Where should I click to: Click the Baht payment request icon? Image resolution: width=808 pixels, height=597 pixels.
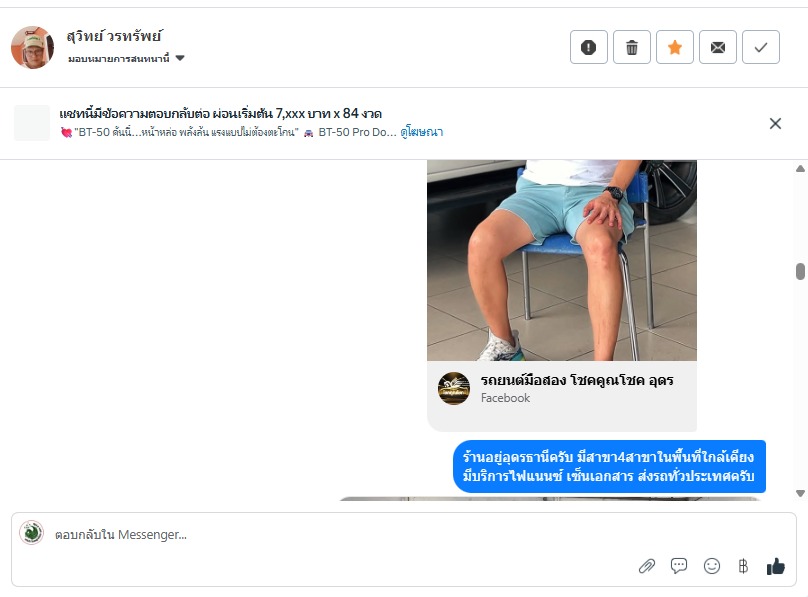743,566
